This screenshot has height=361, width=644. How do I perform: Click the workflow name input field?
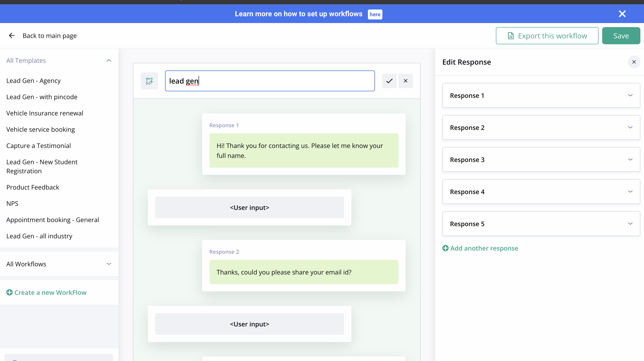pos(270,81)
